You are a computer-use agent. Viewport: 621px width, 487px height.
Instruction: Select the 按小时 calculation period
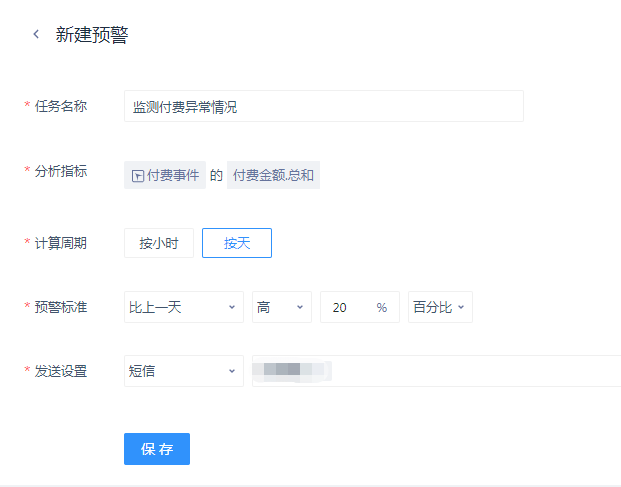click(x=159, y=243)
